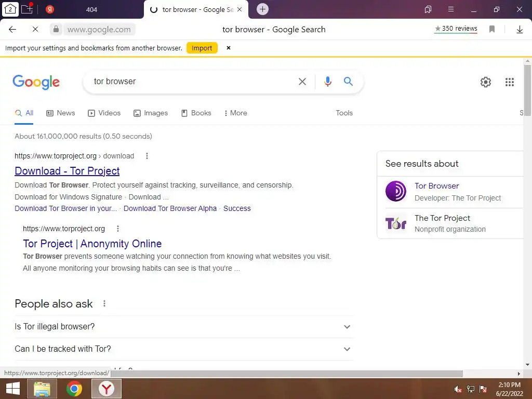This screenshot has height=399, width=532.
Task: Open a new tab with plus button
Action: coord(262,9)
